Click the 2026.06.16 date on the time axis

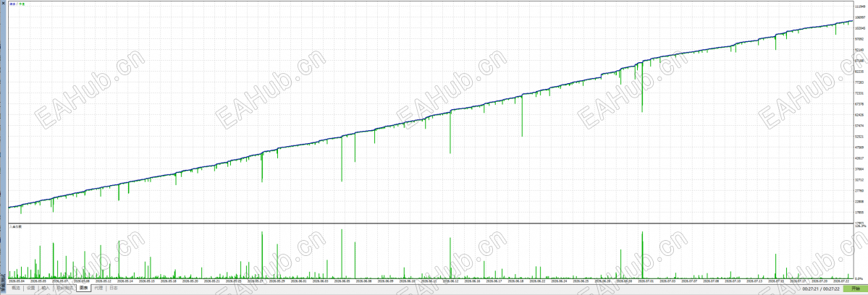tap(472, 281)
